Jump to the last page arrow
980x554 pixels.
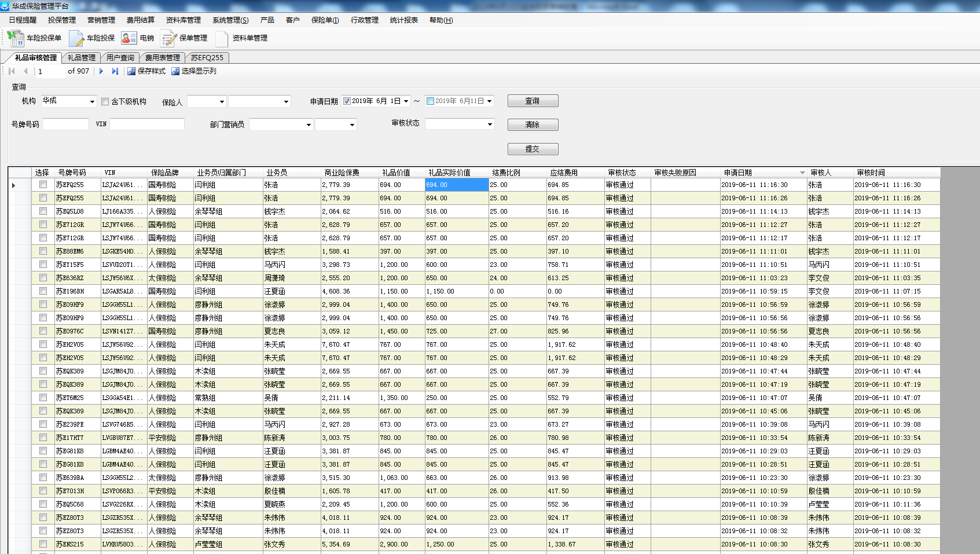(x=115, y=71)
